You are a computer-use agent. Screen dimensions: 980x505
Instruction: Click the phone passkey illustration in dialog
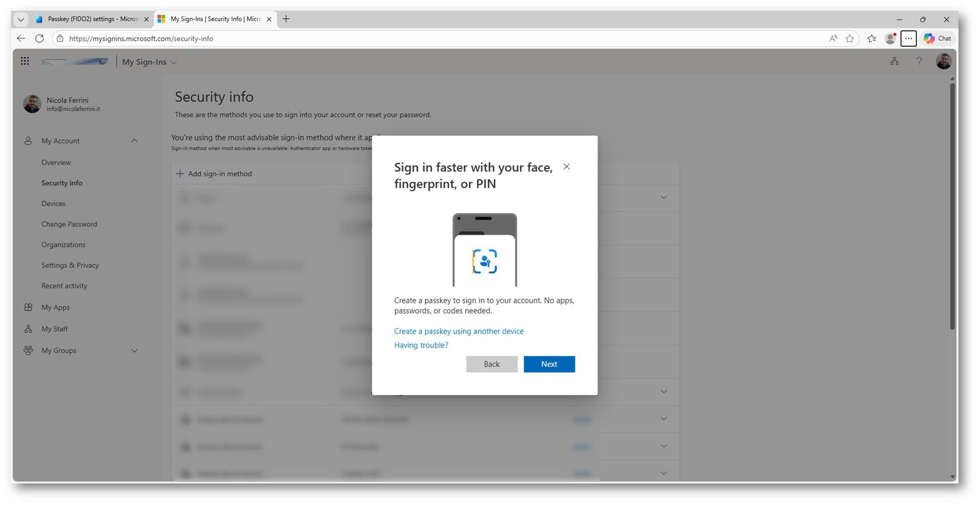[x=485, y=250]
